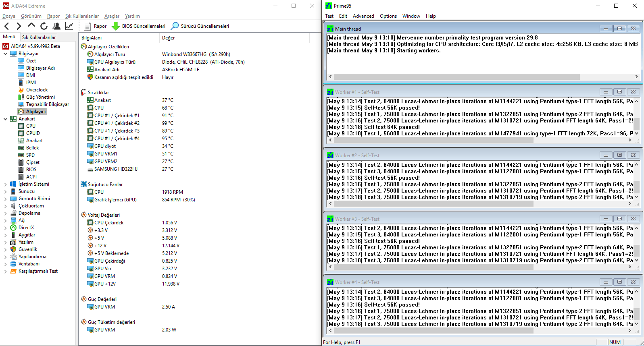Open the graph chart icon in AIDA64 toolbar
The width and height of the screenshot is (644, 346).
tap(69, 26)
